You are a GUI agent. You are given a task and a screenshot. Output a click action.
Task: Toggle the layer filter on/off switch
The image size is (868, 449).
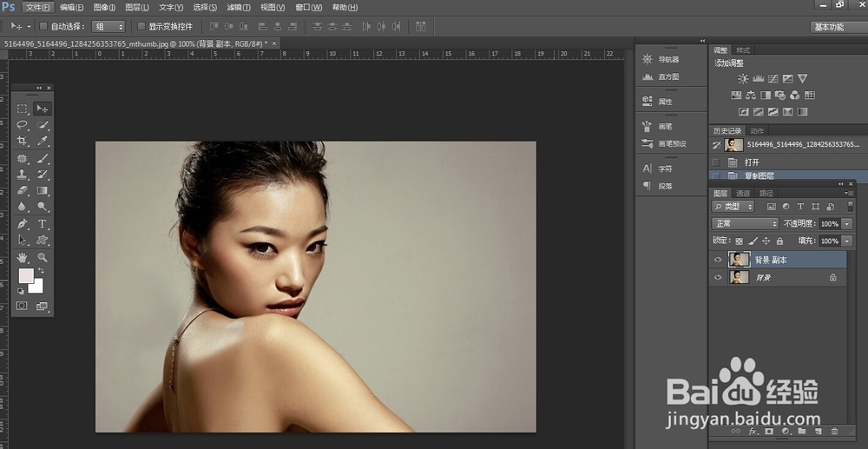[851, 206]
